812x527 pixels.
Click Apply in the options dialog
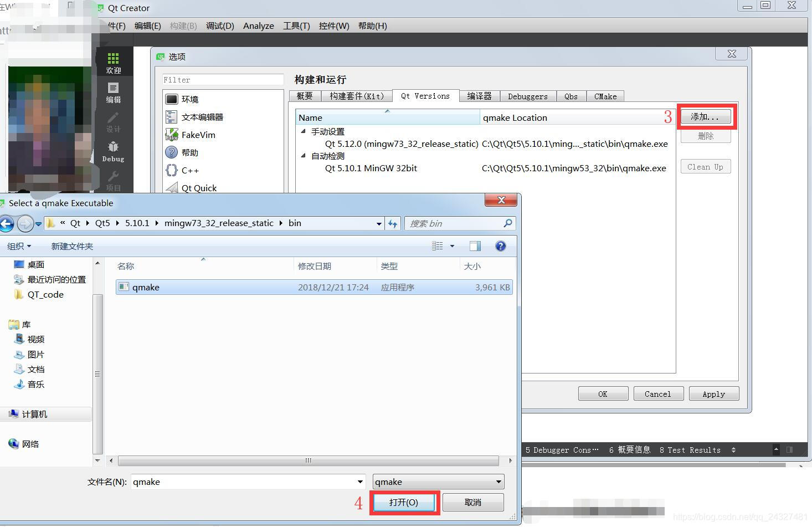[x=714, y=393]
